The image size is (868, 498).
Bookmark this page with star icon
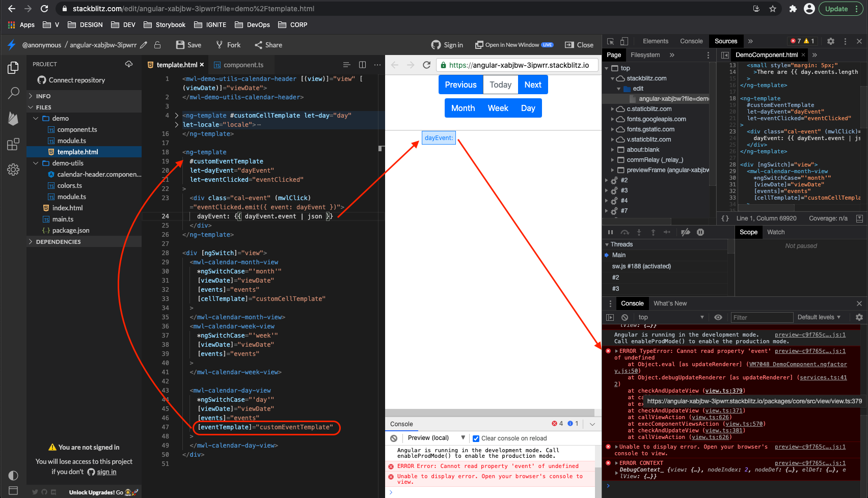pyautogui.click(x=773, y=9)
